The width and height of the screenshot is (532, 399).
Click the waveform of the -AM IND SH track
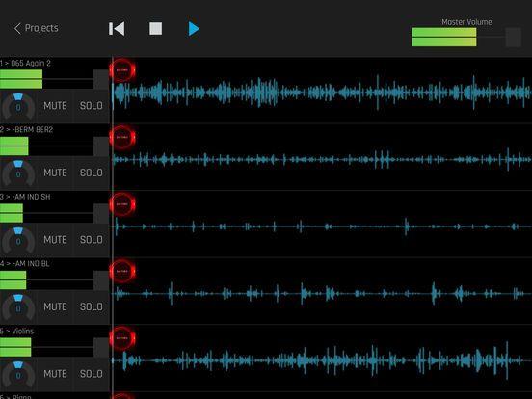[322, 226]
